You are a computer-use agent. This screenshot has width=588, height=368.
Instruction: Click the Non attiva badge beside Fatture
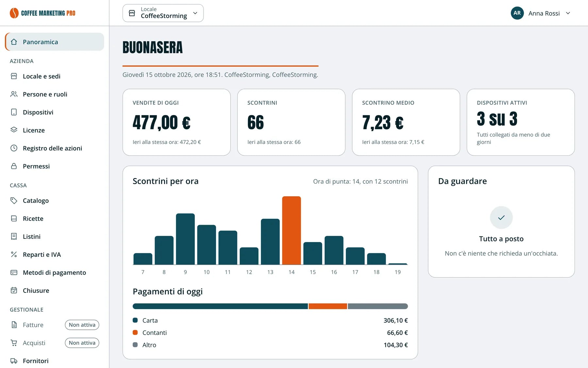(x=82, y=325)
